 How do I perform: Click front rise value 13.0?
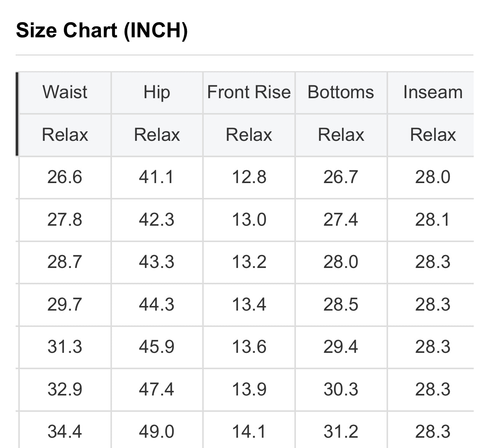tap(249, 220)
